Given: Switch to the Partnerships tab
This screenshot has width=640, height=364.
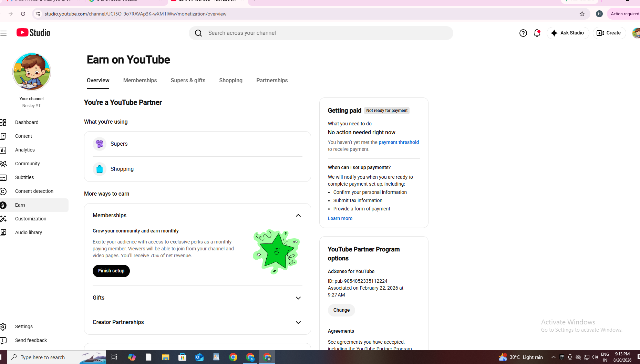Looking at the screenshot, I should tap(272, 81).
